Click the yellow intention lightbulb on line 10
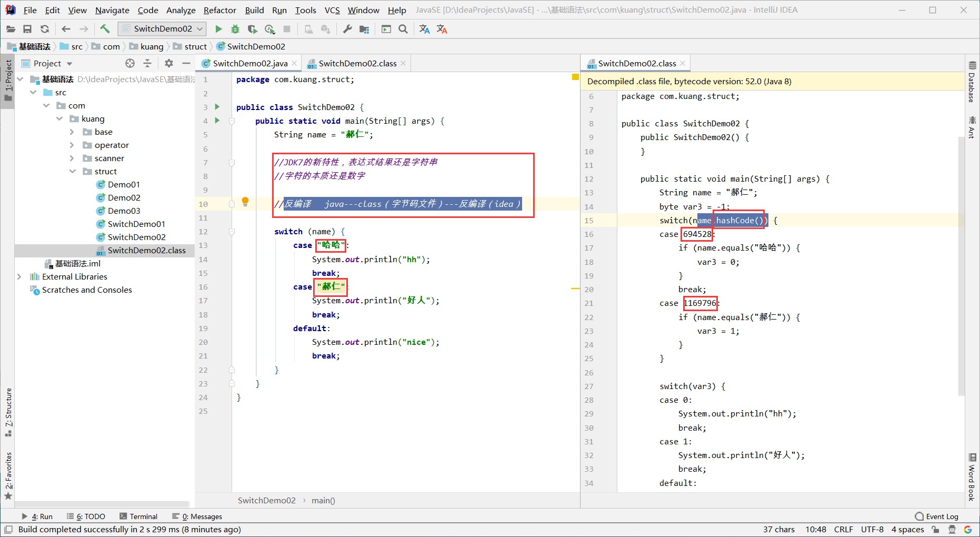 pyautogui.click(x=245, y=201)
